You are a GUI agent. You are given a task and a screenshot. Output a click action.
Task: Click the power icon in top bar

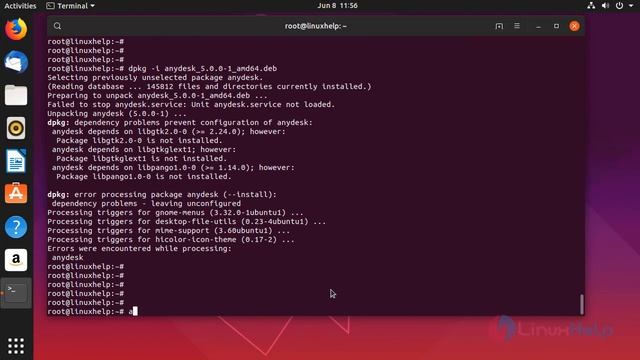pos(619,6)
